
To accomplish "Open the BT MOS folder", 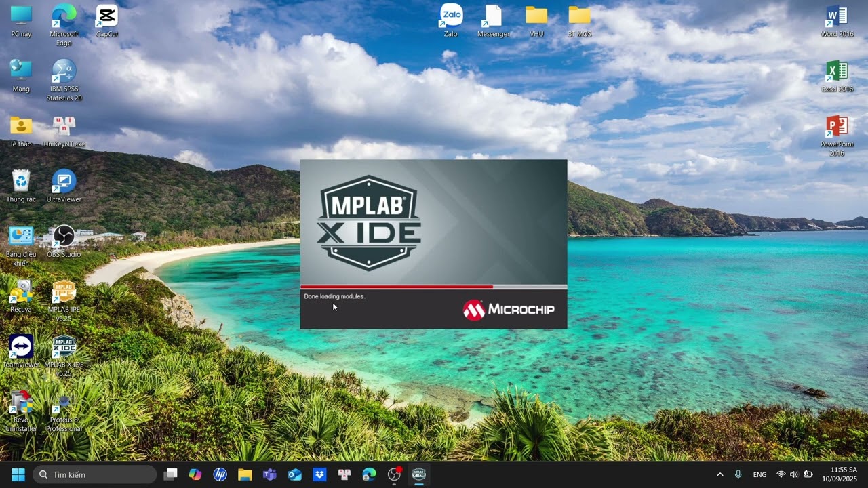I will click(x=579, y=20).
